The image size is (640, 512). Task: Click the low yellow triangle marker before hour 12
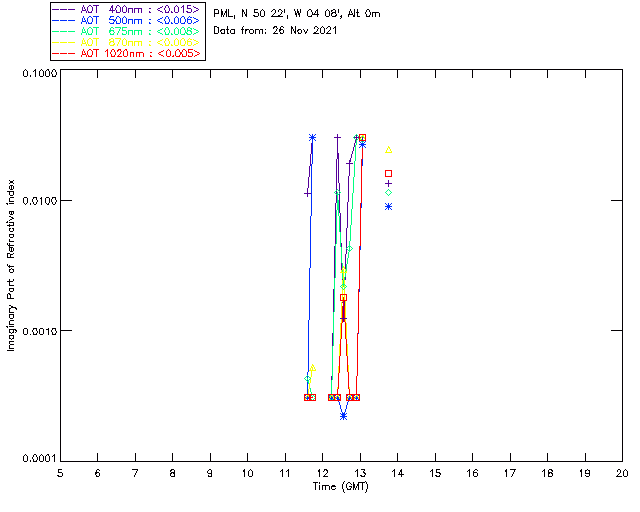point(313,368)
